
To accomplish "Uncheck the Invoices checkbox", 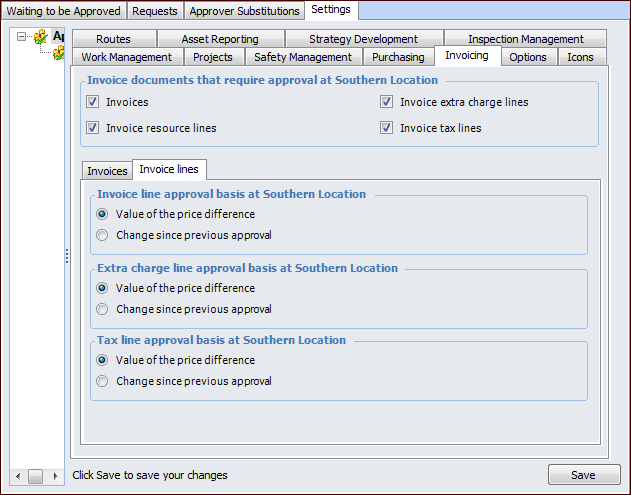I will [93, 102].
